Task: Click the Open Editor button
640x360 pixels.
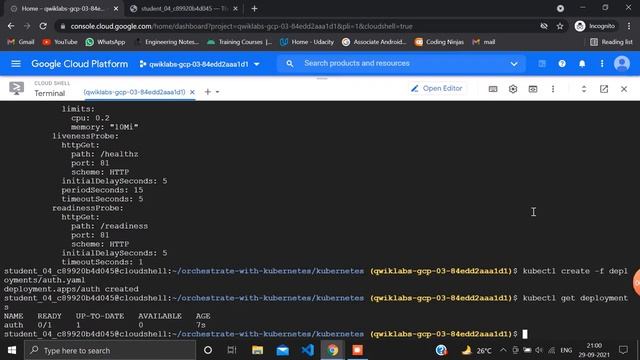Action: tap(436, 89)
